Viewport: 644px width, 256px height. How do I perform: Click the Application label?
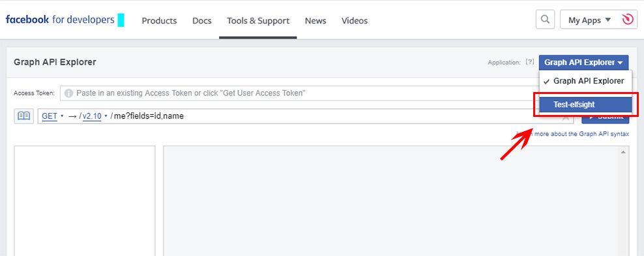(505, 63)
